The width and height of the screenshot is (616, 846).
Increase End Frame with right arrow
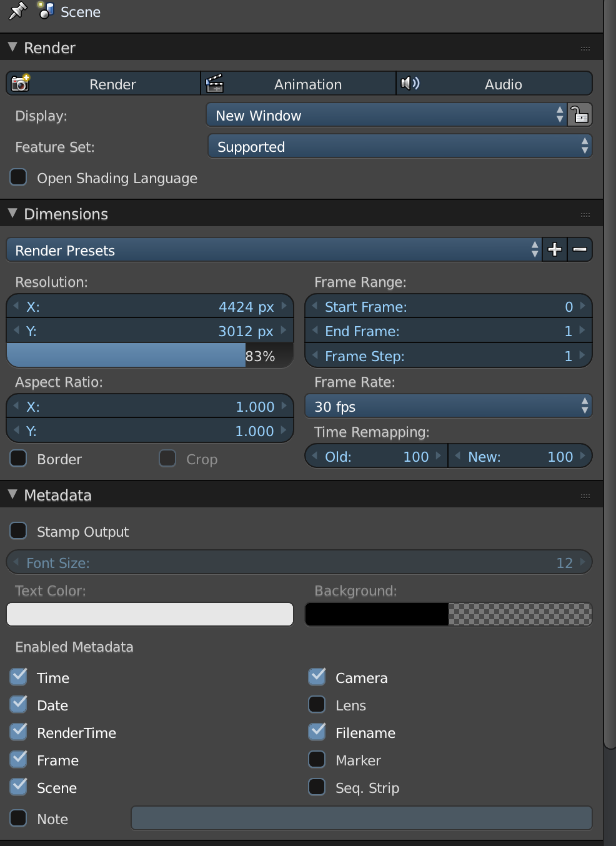tap(583, 331)
